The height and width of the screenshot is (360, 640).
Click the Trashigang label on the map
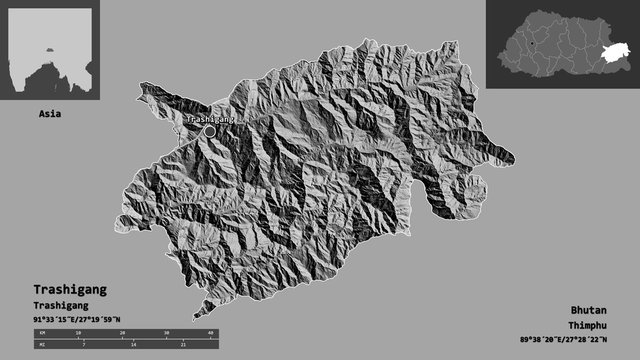pos(210,120)
